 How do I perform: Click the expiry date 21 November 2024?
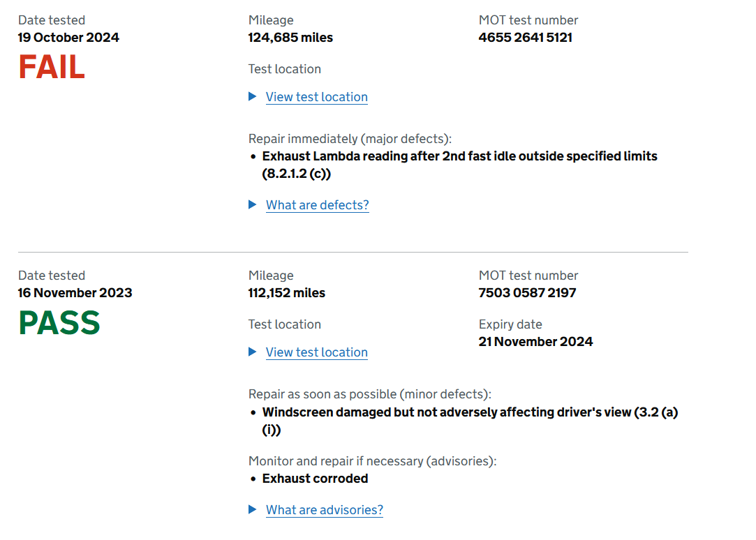(535, 342)
